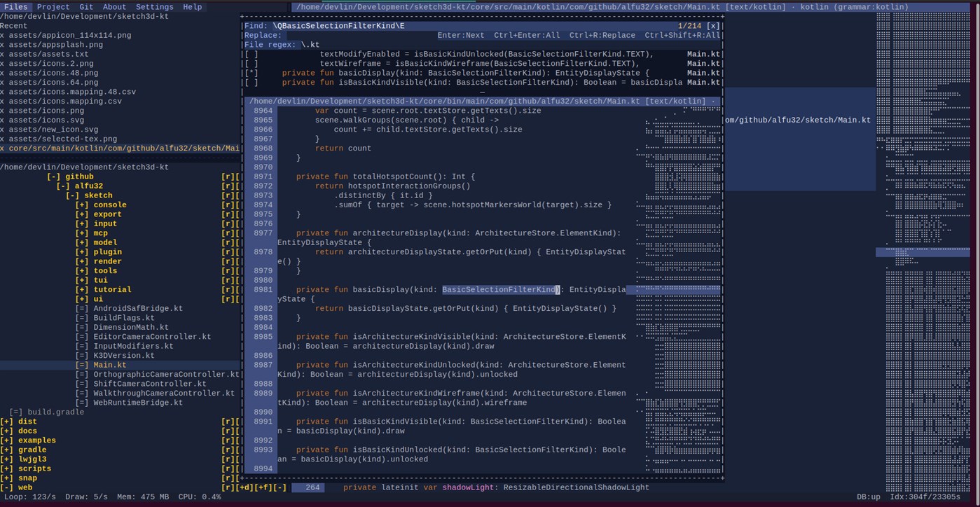Open the Files menu
980x507 pixels.
click(x=15, y=7)
